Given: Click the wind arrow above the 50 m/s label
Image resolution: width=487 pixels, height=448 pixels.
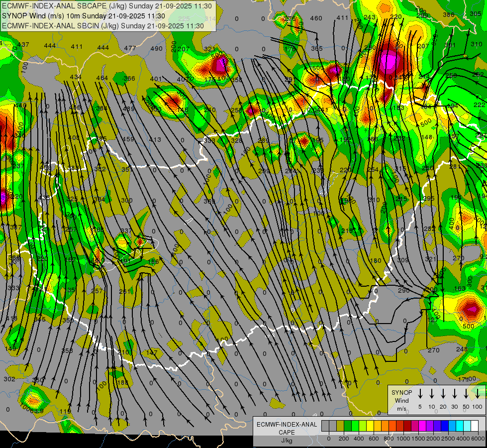Looking at the screenshot, I should [x=466, y=393].
